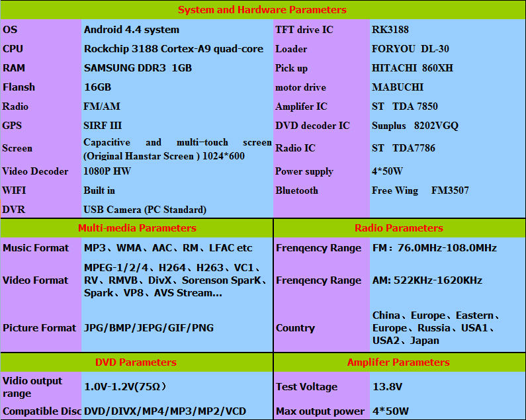The image size is (526, 420).
Task: Click the System and Hardware Parameters header
Action: coord(262,10)
